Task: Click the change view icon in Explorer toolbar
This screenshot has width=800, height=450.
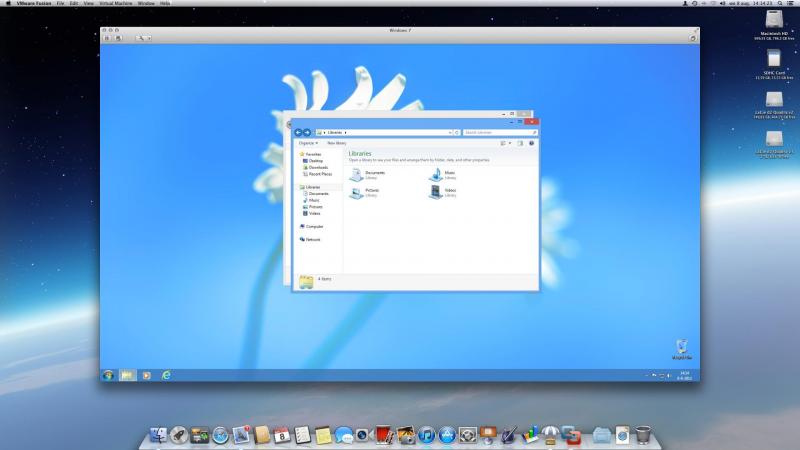Action: click(503, 143)
